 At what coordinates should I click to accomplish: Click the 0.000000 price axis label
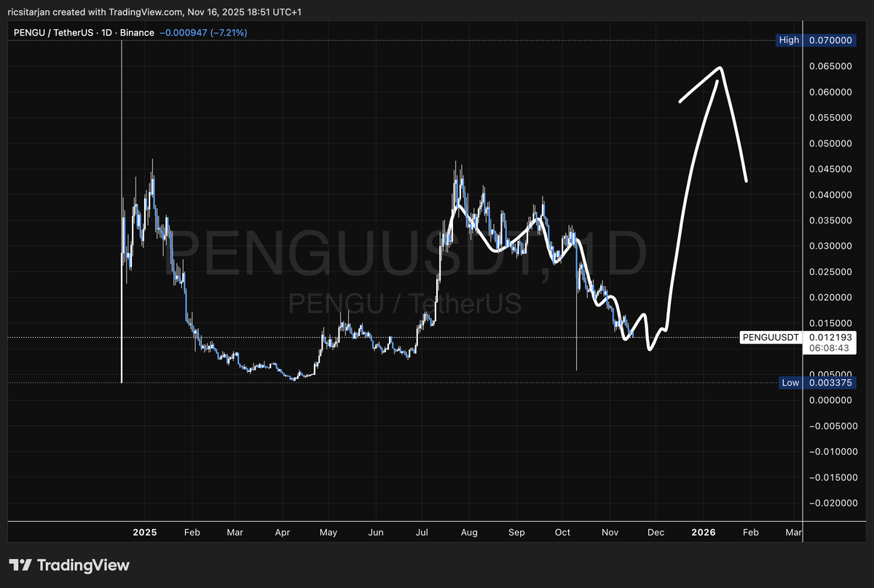[831, 400]
